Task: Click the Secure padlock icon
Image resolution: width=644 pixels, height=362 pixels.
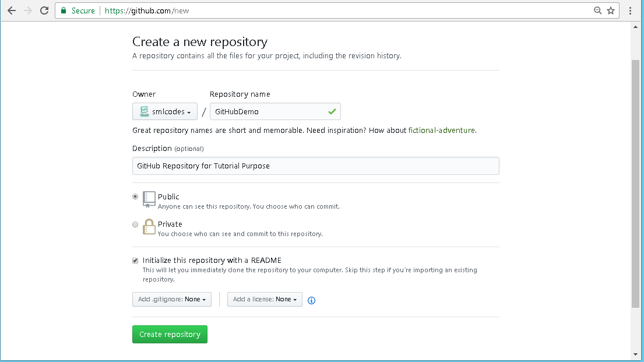Action: coord(64,10)
